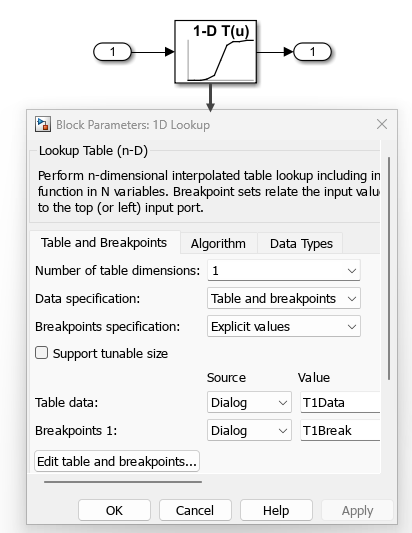The image size is (412, 533).
Task: Click the OK button
Action: [114, 510]
